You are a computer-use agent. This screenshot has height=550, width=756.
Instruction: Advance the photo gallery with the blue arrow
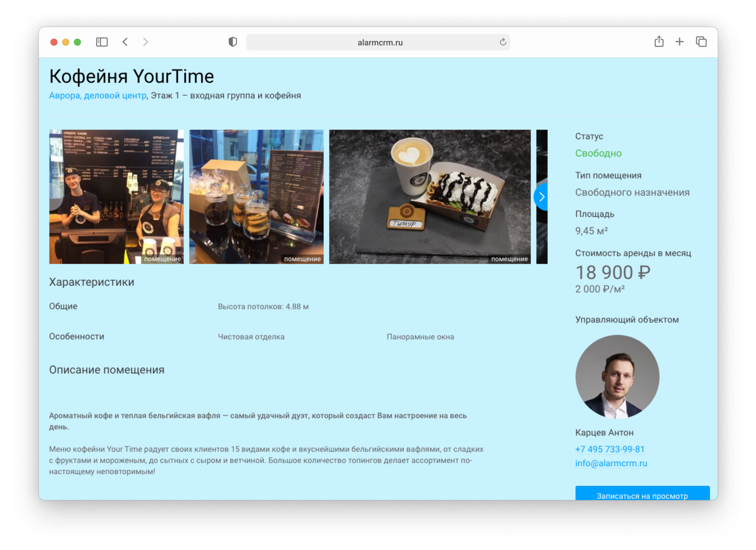(x=541, y=197)
